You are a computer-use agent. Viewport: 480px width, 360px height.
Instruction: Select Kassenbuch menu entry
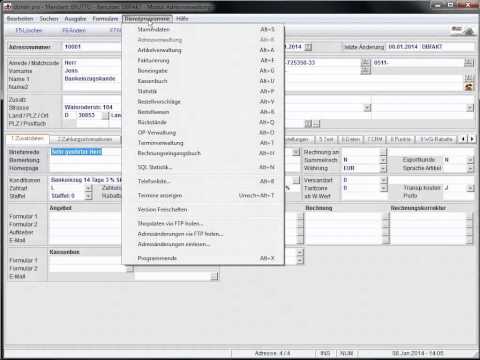coord(204,81)
